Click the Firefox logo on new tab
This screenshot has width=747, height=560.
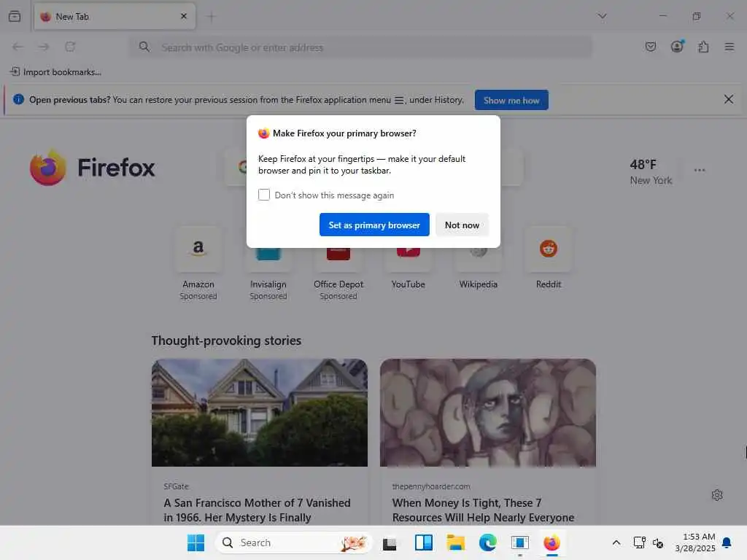93,167
